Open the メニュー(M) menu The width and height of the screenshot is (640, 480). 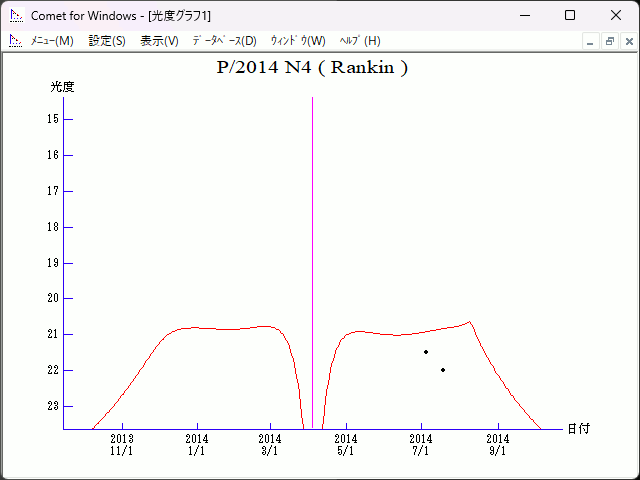(52, 41)
